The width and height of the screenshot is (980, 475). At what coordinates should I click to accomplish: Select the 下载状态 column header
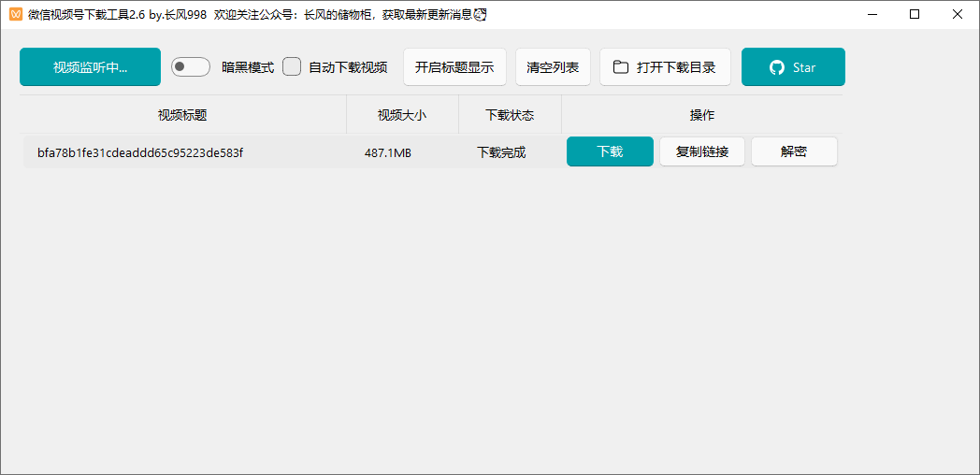(510, 115)
